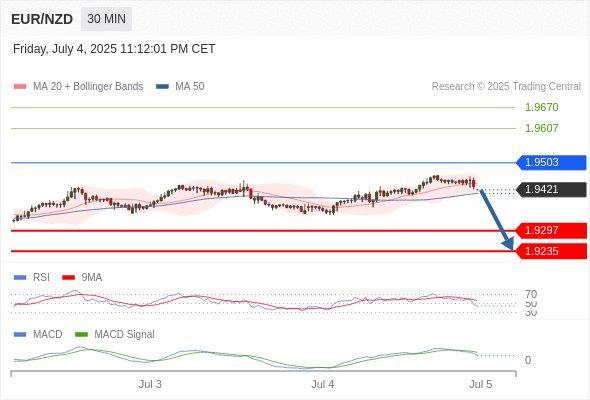Select the 1.9421 current price tag
Viewport: 590px width, 400px height.
pos(551,189)
